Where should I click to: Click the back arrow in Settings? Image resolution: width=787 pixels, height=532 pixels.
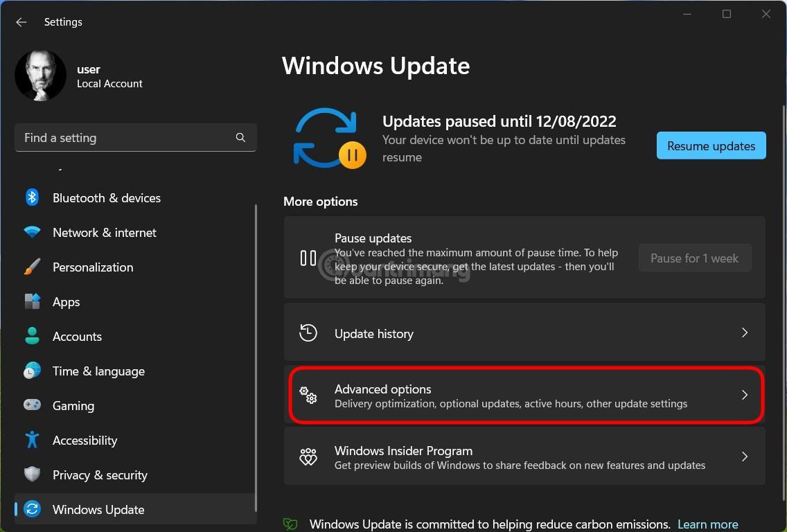[x=21, y=22]
